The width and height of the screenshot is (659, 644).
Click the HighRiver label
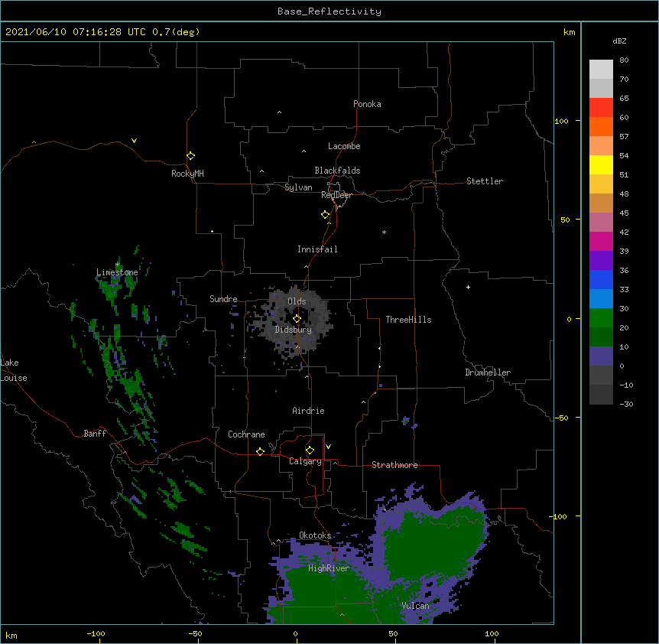(329, 568)
